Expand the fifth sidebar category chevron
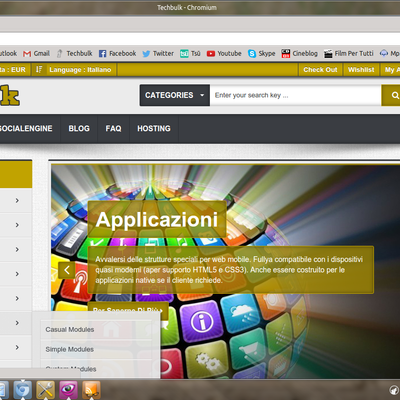The width and height of the screenshot is (400, 400). tap(17, 298)
